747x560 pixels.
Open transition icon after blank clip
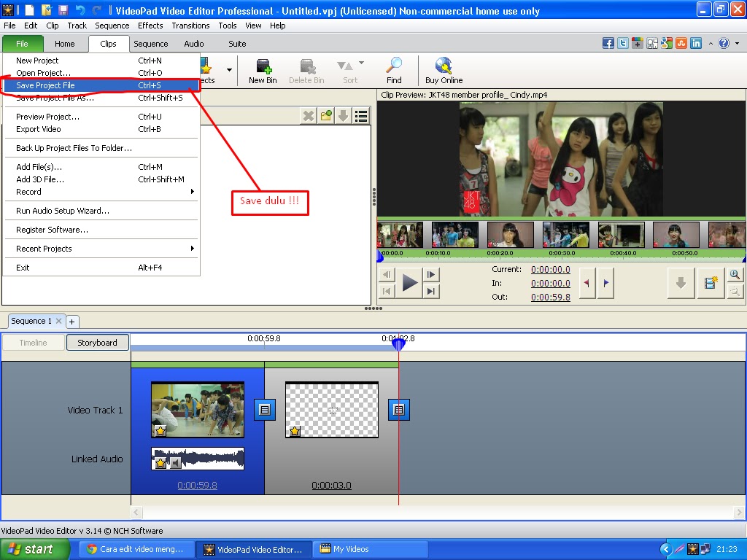point(399,410)
